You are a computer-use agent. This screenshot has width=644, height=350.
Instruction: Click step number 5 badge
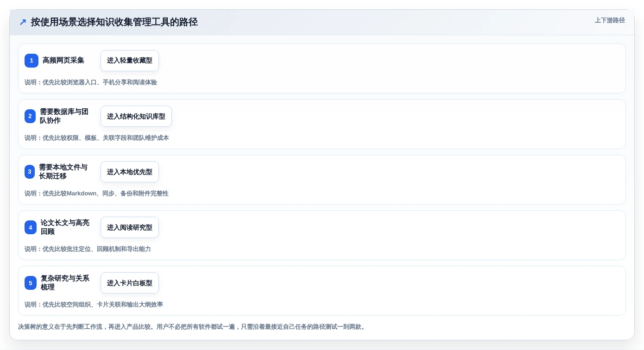click(x=31, y=283)
